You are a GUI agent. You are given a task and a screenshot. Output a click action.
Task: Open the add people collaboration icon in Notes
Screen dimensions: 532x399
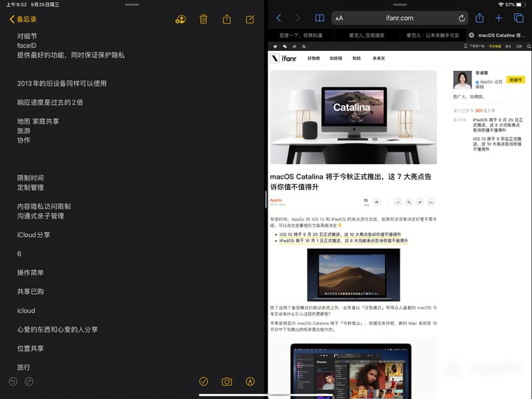[180, 19]
